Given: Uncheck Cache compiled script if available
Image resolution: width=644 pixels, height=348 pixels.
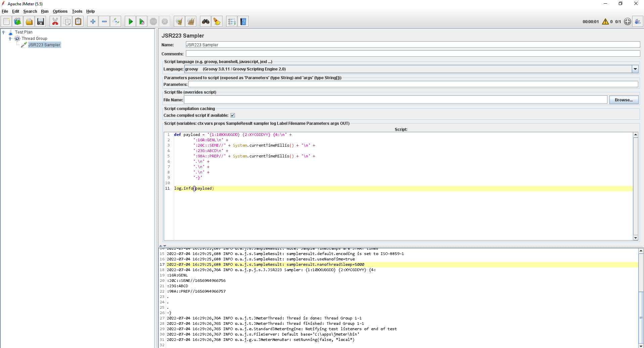Looking at the screenshot, I should 233,115.
